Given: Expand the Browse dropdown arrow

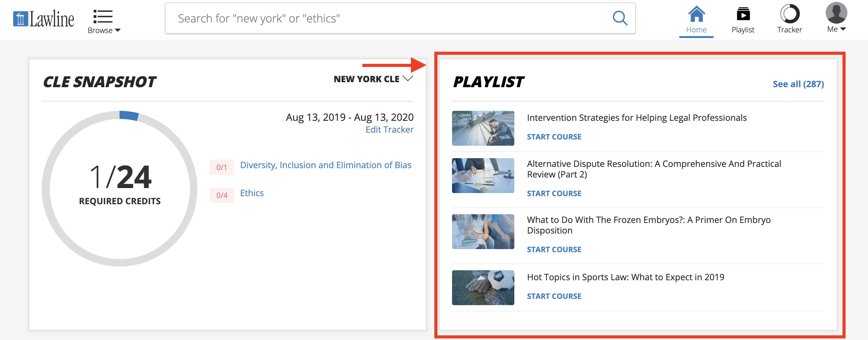Looking at the screenshot, I should (x=118, y=30).
